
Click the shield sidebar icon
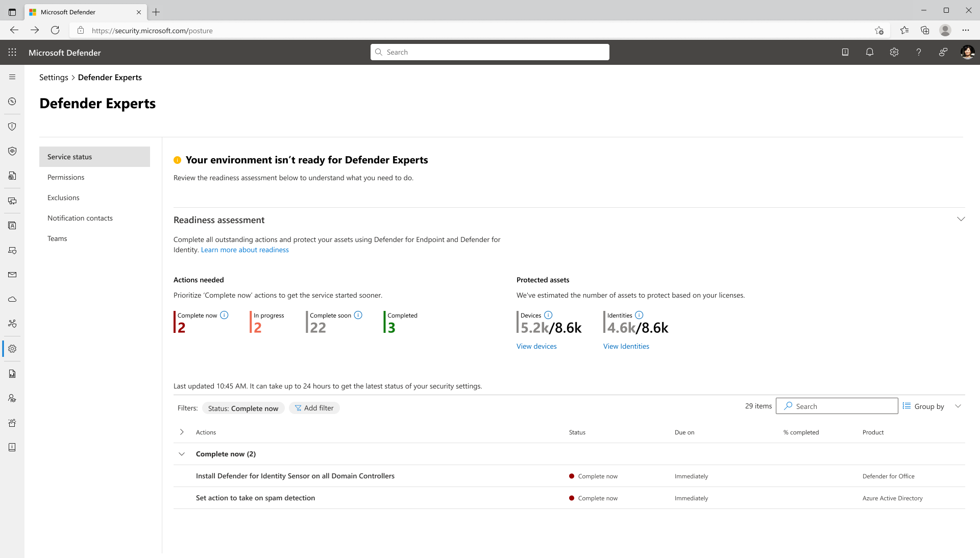(12, 127)
